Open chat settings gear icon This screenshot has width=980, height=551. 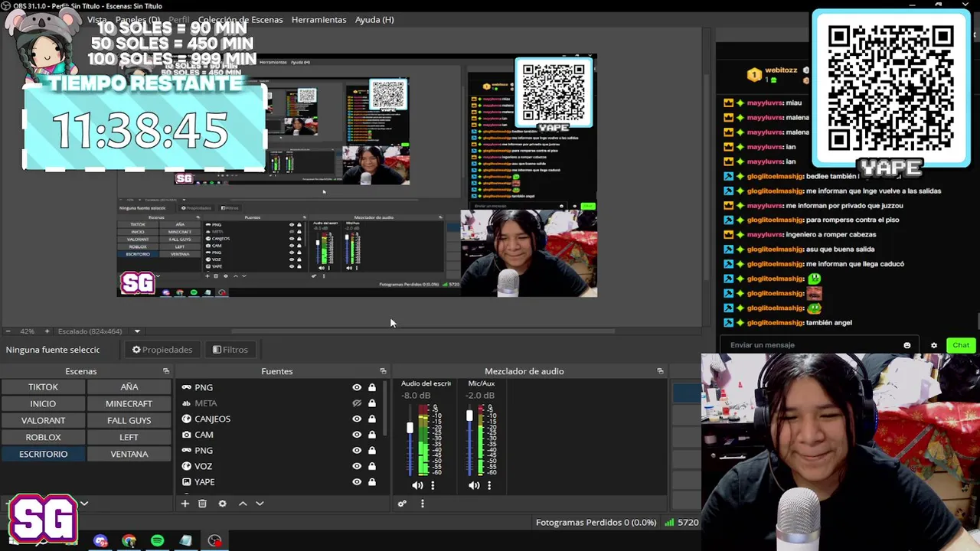click(934, 345)
